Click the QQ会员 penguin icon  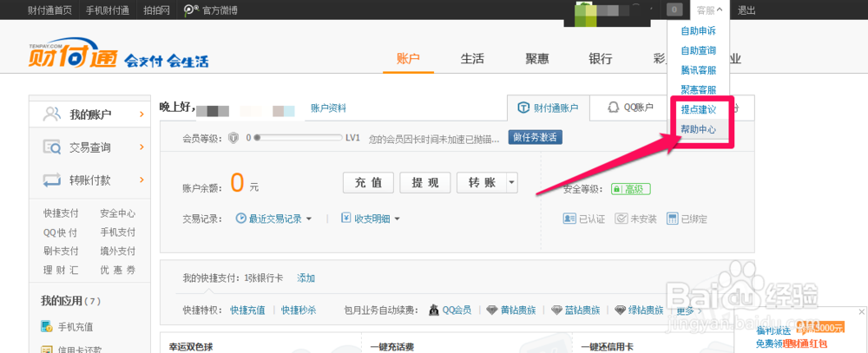pos(434,310)
